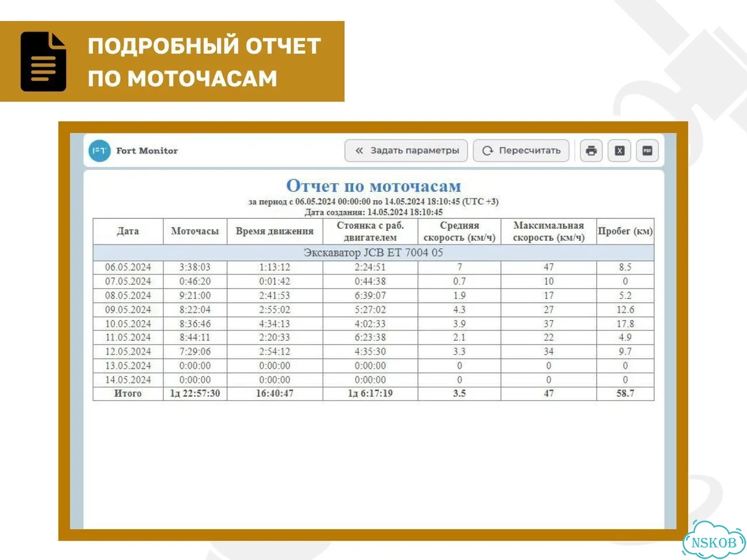
Task: Click total motor hours 1д 22:57:30
Action: click(x=195, y=393)
